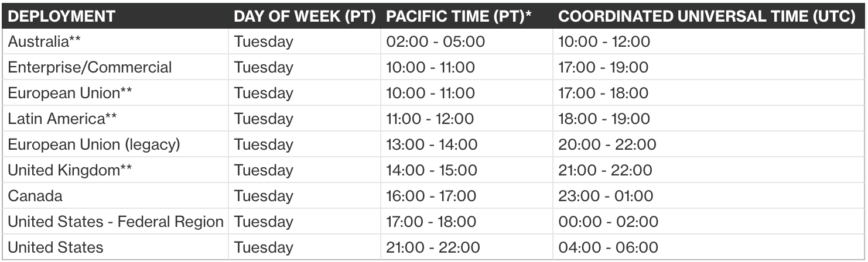Click Tuesday in the Canada row
Image resolution: width=868 pixels, height=262 pixels.
pyautogui.click(x=264, y=196)
